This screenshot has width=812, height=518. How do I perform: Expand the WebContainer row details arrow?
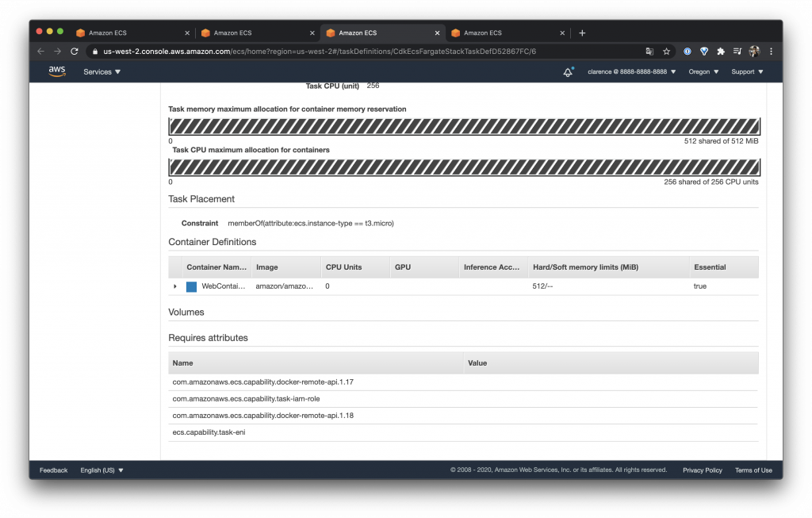point(175,286)
